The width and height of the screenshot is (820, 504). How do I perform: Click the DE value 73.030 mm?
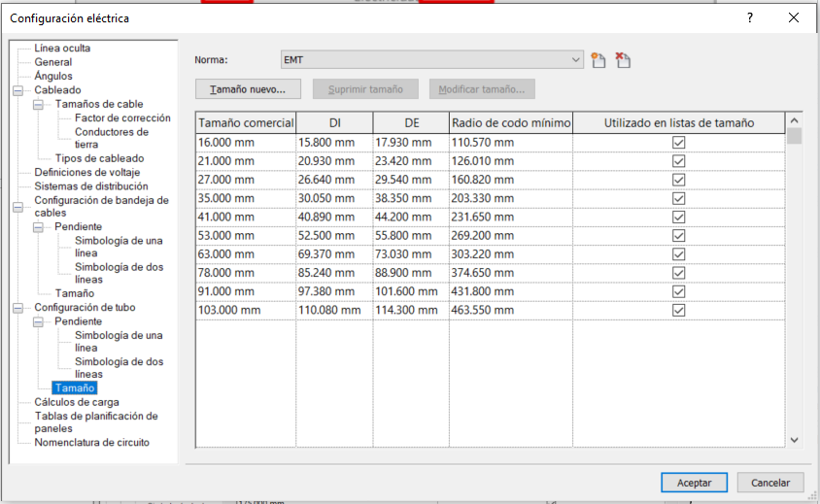(411, 254)
